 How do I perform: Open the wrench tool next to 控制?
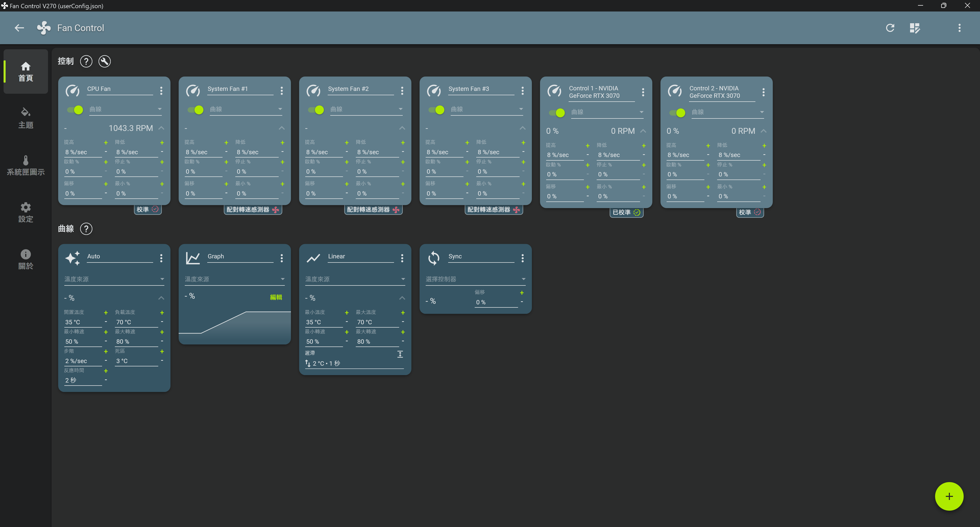pos(105,61)
